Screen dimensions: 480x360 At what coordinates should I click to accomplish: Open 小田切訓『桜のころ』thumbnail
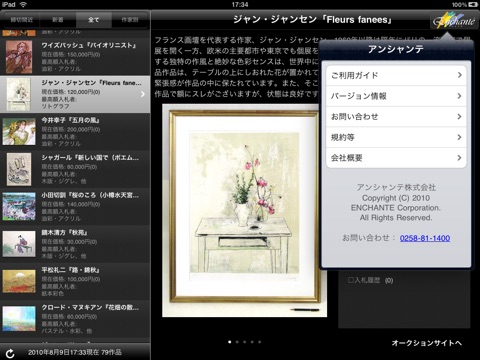[x=19, y=207]
